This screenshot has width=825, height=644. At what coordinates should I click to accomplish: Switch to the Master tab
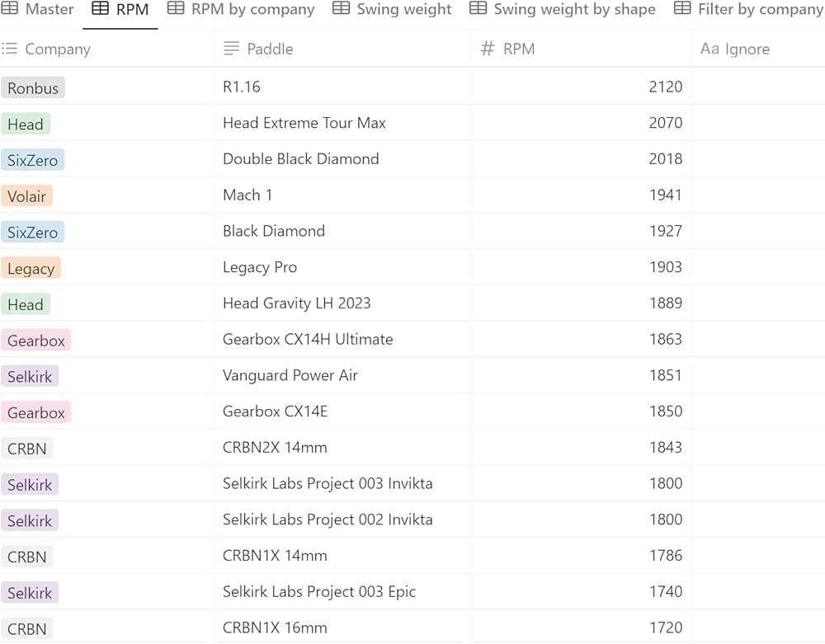(49, 10)
